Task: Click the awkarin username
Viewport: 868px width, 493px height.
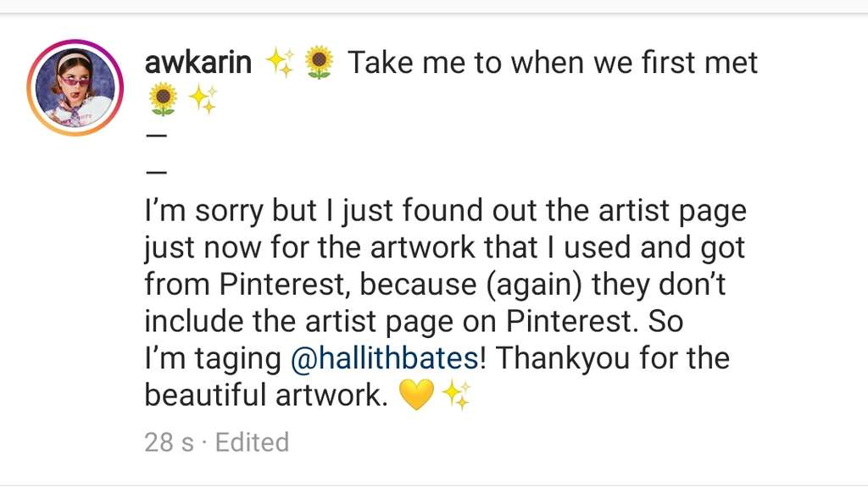Action: click(x=198, y=62)
